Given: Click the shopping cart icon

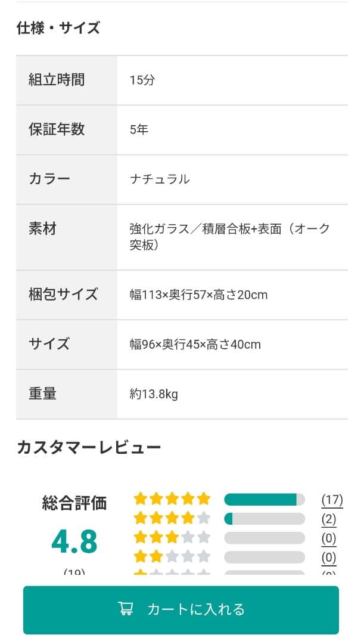Looking at the screenshot, I should (x=126, y=609).
